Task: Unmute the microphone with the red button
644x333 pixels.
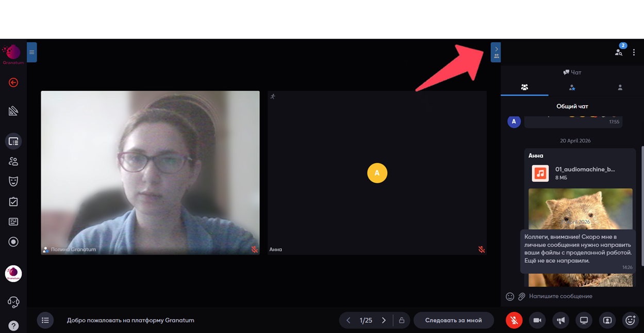Action: pyautogui.click(x=514, y=321)
